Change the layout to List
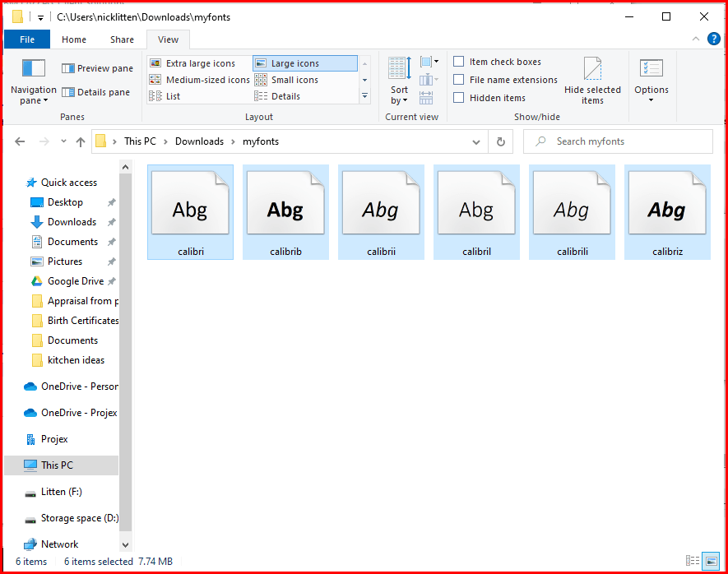728x574 pixels. pyautogui.click(x=165, y=96)
